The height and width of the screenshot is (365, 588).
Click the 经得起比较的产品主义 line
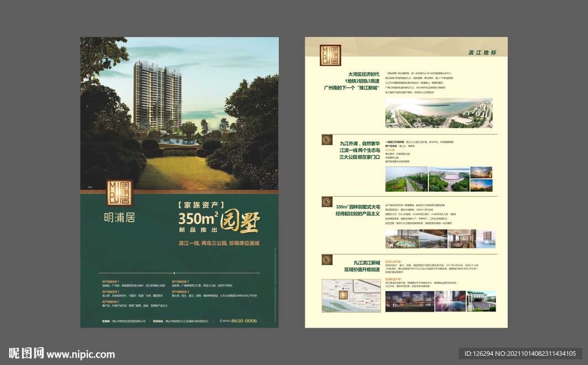coord(358,213)
